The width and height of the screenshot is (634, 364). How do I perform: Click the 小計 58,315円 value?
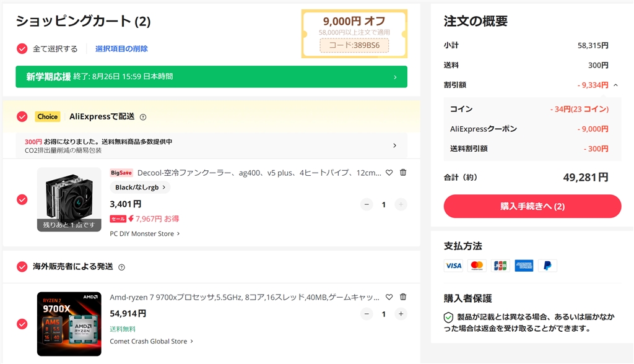(593, 45)
